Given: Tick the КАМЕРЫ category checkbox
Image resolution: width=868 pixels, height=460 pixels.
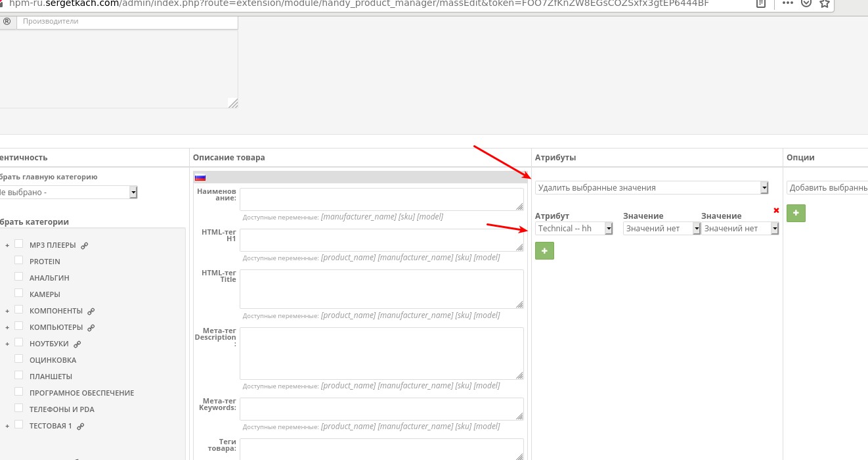Looking at the screenshot, I should coord(19,294).
